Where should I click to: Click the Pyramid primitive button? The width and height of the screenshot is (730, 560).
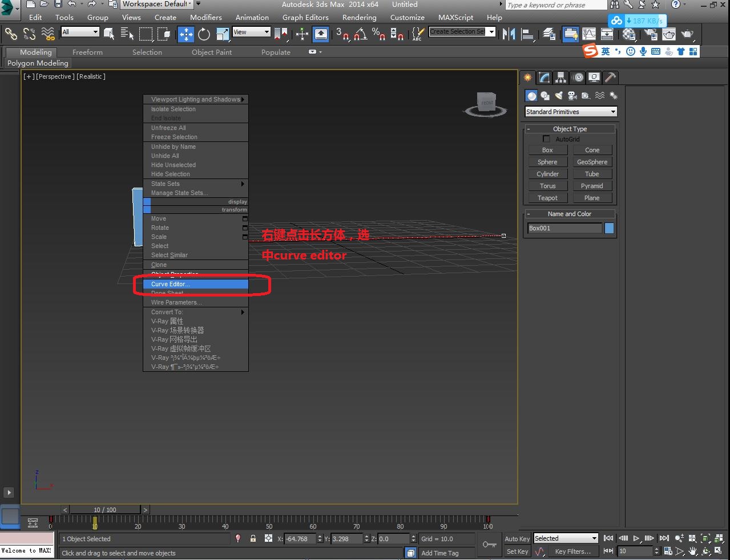(x=592, y=186)
